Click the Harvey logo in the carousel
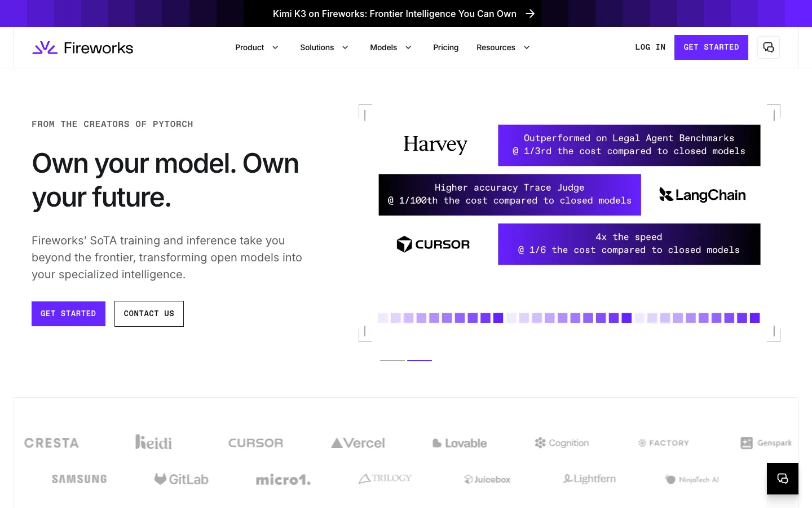The height and width of the screenshot is (508, 812). [x=435, y=144]
